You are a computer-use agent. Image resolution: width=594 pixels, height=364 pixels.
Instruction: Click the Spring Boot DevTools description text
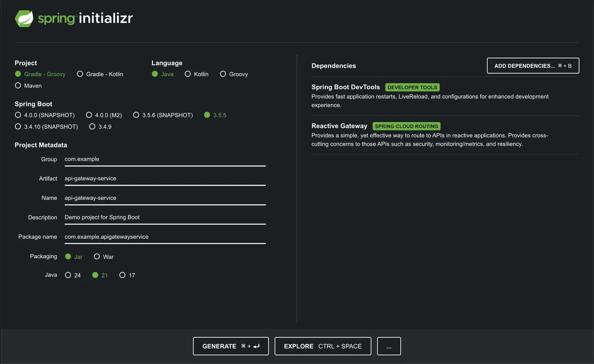click(x=430, y=101)
